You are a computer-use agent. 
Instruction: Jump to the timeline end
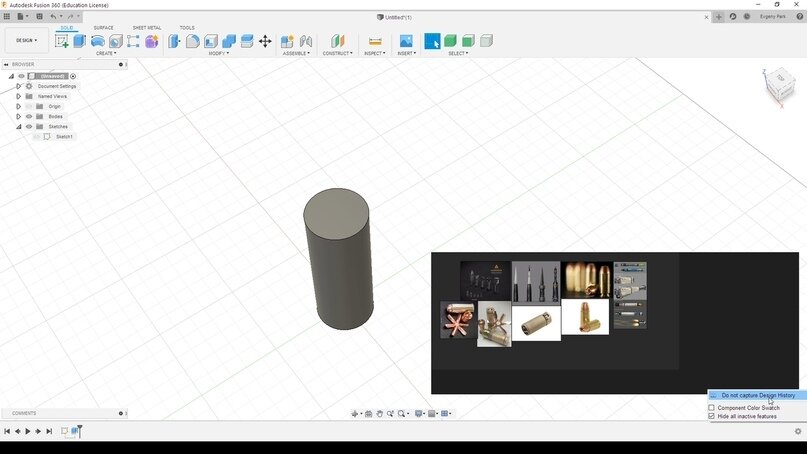[49, 431]
